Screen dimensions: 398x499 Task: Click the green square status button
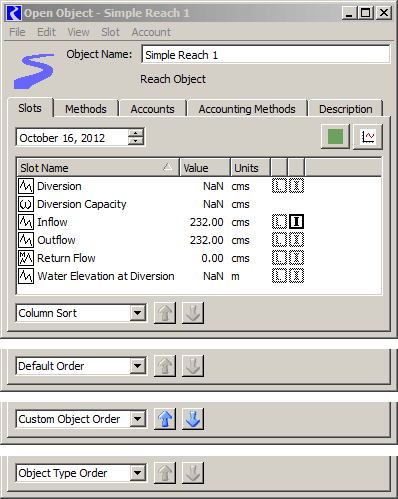click(335, 137)
